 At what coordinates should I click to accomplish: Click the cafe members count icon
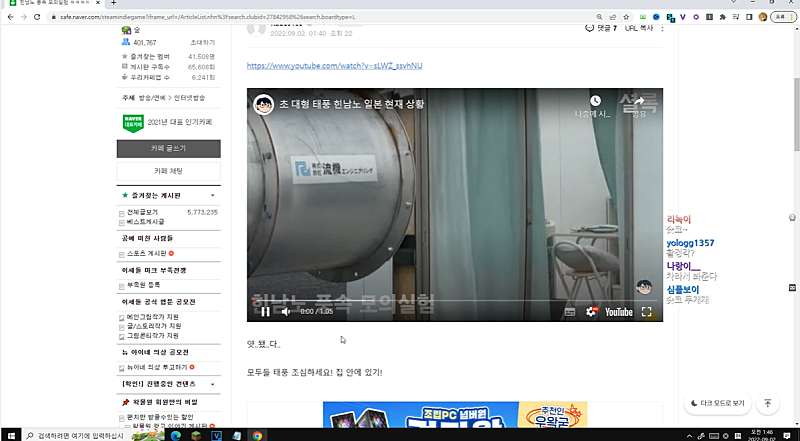(x=126, y=42)
